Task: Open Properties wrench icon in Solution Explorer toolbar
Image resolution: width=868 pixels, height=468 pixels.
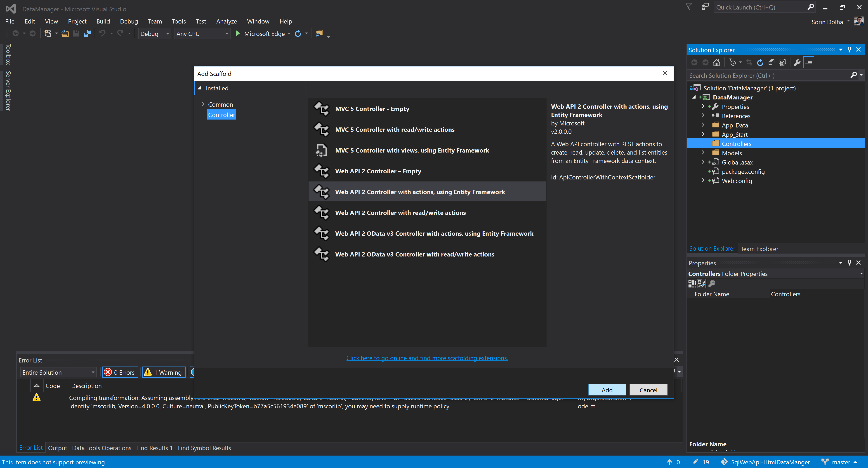Action: (797, 63)
